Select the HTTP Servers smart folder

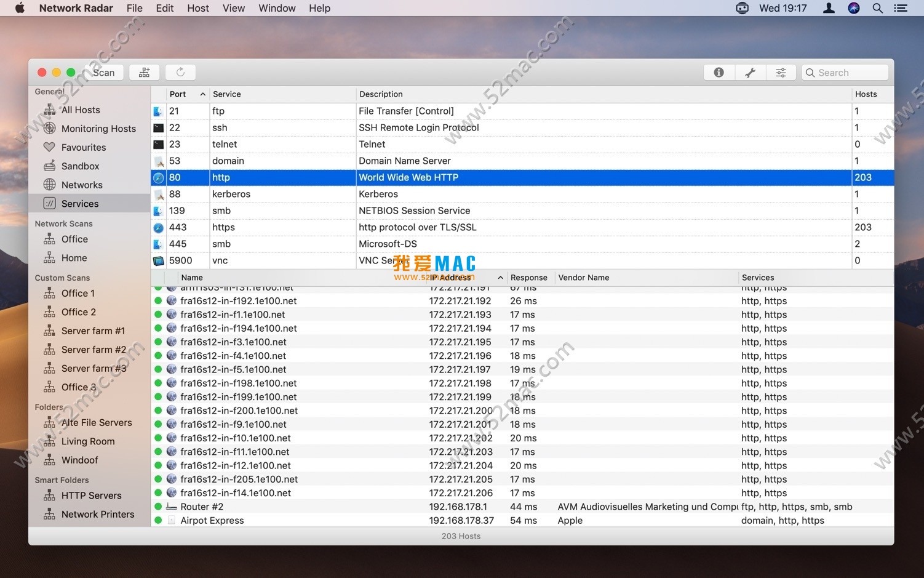91,496
